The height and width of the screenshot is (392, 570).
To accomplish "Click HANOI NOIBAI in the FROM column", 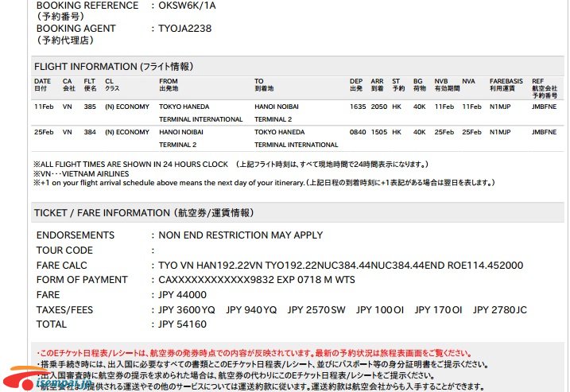I will 181,132.
